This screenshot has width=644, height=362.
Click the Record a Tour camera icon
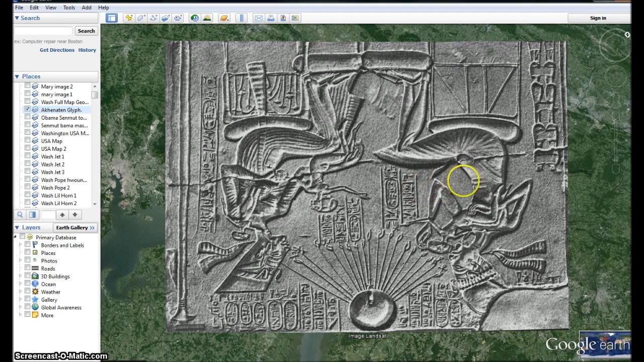tap(178, 18)
